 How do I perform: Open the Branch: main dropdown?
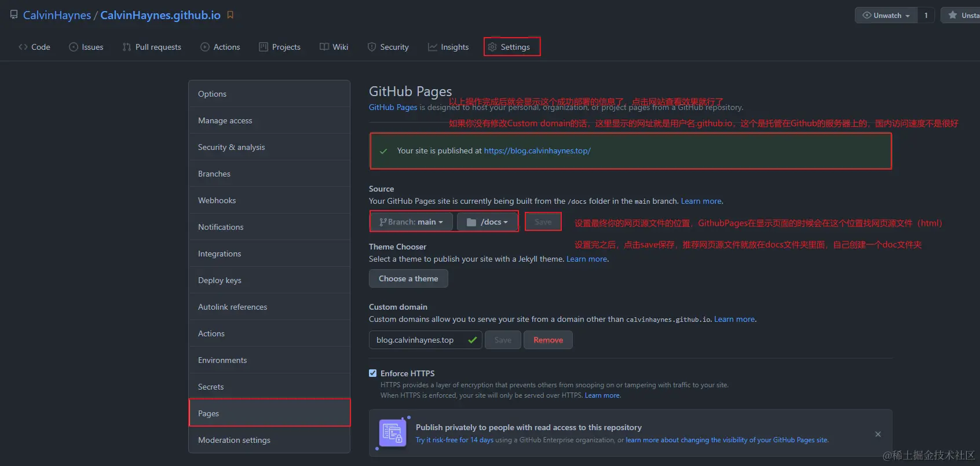(x=411, y=222)
